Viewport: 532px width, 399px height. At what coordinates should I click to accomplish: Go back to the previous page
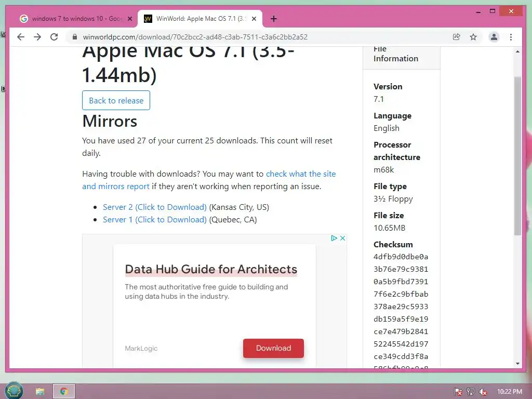[21, 37]
